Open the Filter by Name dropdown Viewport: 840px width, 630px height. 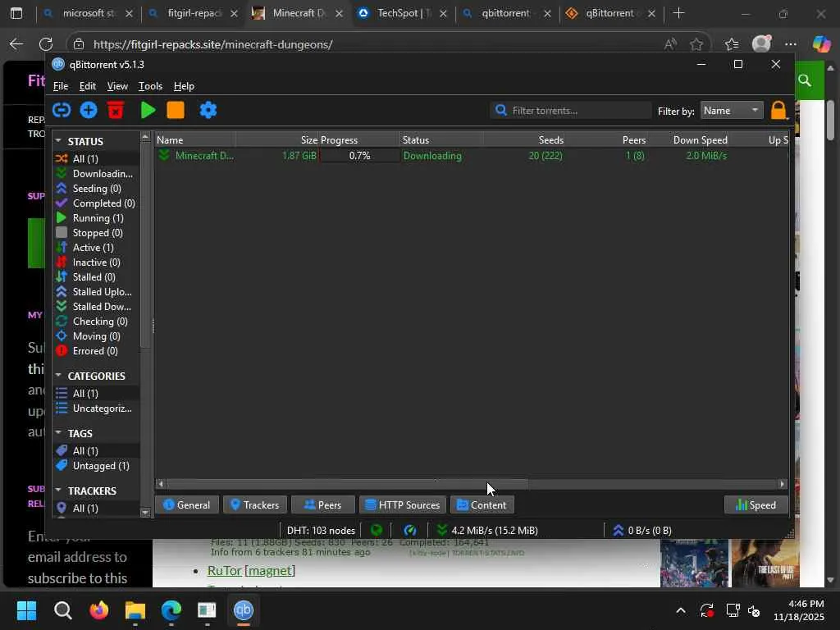point(731,111)
